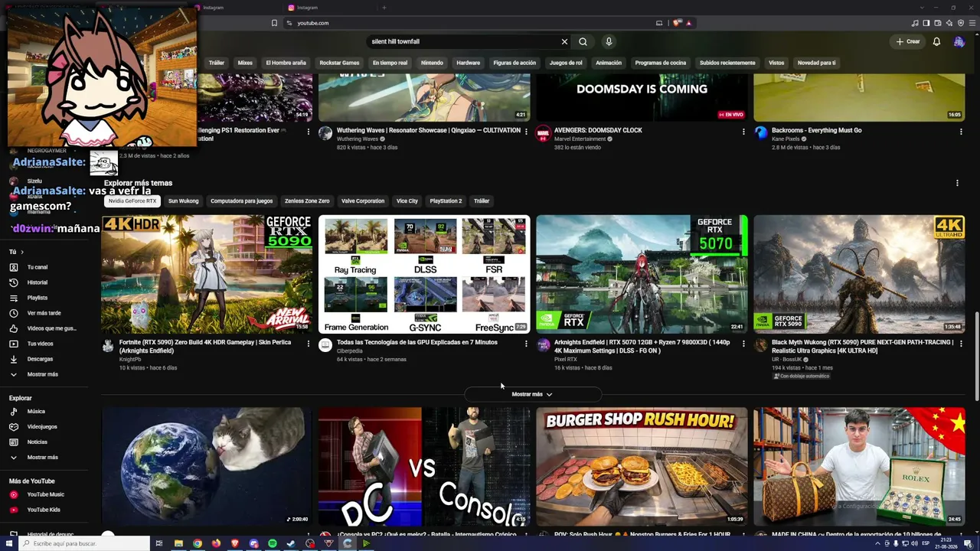Open the notifications bell
This screenshot has width=980, height=551.
coord(936,41)
